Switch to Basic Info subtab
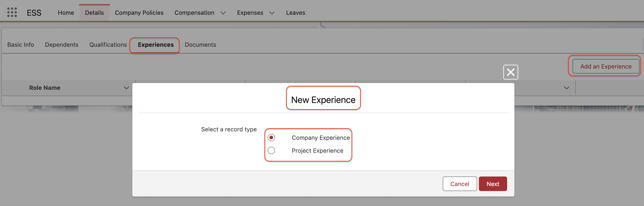644x206 pixels. pos(20,45)
